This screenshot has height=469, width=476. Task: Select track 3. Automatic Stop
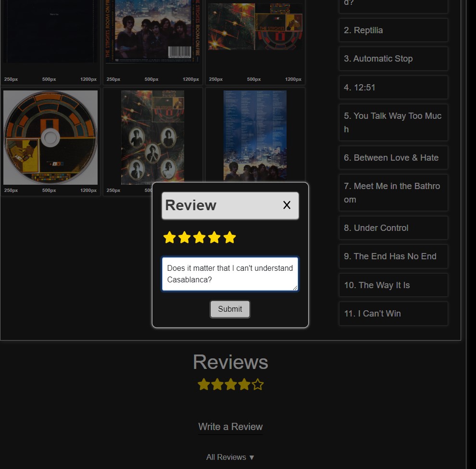393,59
